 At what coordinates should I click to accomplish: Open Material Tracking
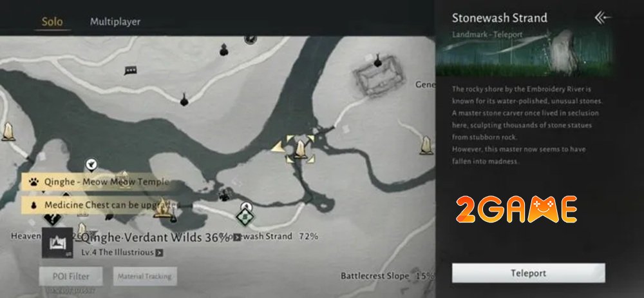pyautogui.click(x=145, y=276)
